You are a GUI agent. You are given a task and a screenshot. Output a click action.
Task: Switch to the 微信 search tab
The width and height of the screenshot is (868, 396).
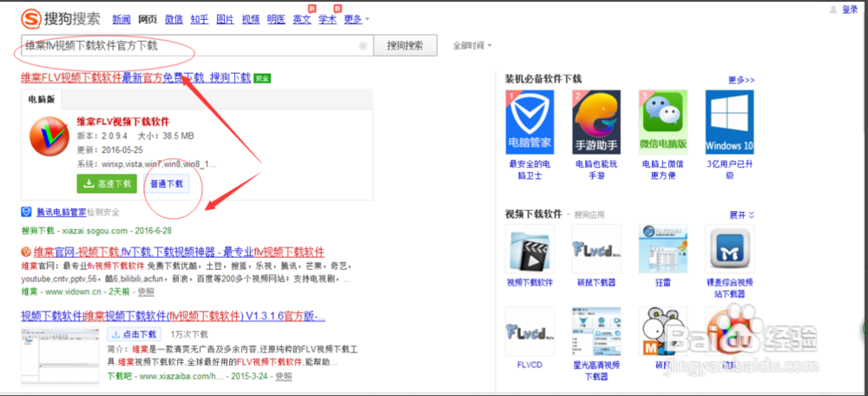174,19
